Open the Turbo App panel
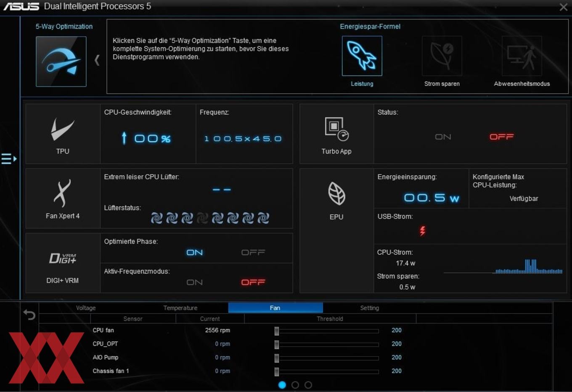The image size is (572, 392). click(336, 134)
